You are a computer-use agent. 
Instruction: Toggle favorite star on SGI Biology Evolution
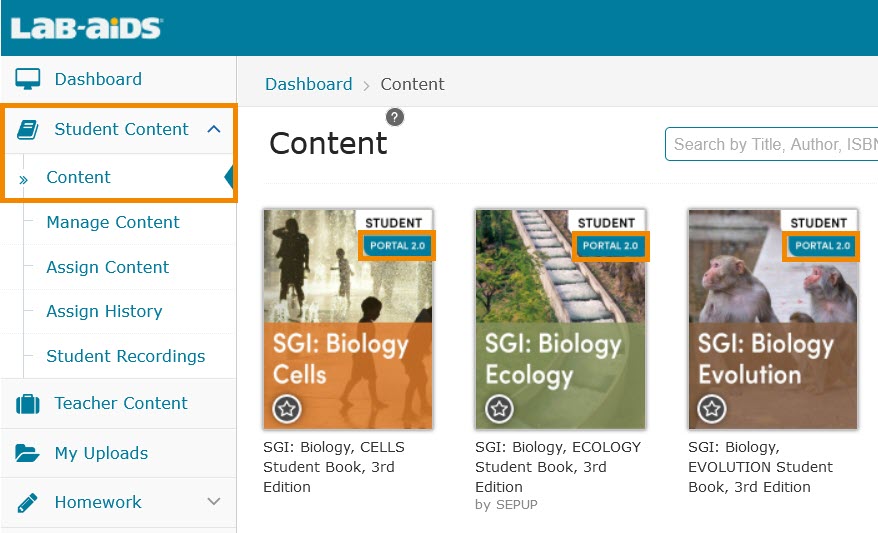click(711, 408)
